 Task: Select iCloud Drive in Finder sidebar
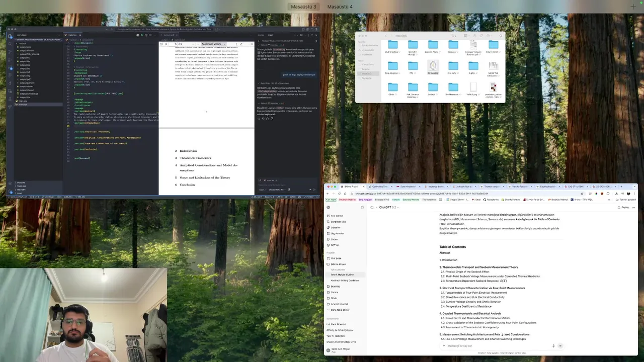[367, 64]
